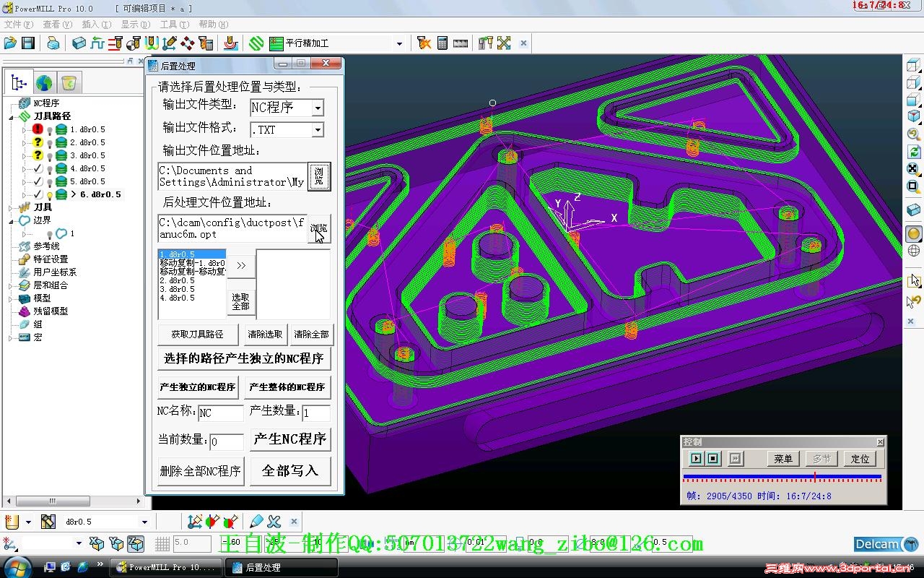Select the explorer tree tab icon

[x=19, y=82]
